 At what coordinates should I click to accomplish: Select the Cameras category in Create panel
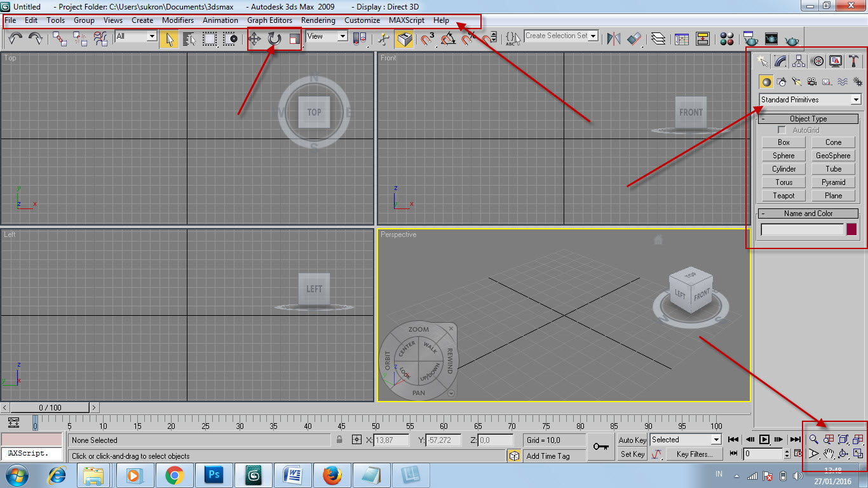click(x=811, y=81)
